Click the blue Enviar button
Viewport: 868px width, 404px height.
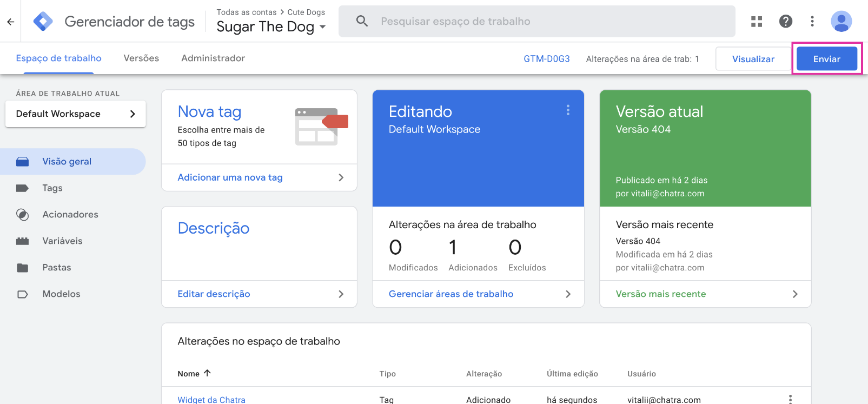click(x=826, y=59)
